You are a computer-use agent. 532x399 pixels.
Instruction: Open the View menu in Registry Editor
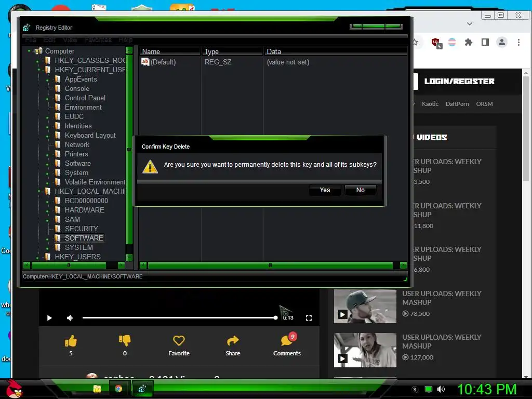coord(70,39)
